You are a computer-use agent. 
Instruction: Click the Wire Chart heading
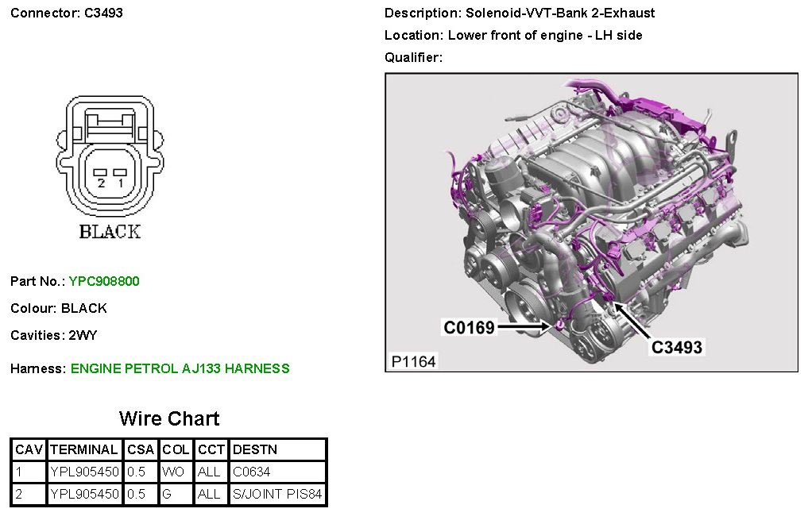(x=169, y=418)
